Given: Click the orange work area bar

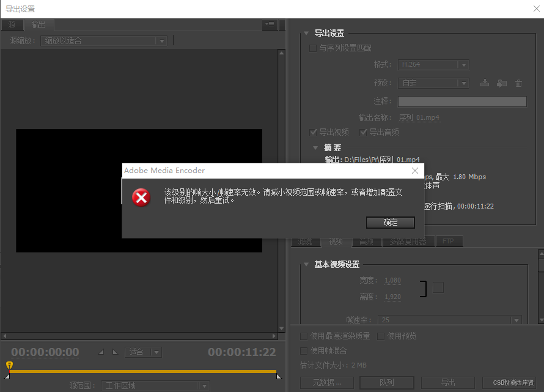Looking at the screenshot, I should point(142,372).
